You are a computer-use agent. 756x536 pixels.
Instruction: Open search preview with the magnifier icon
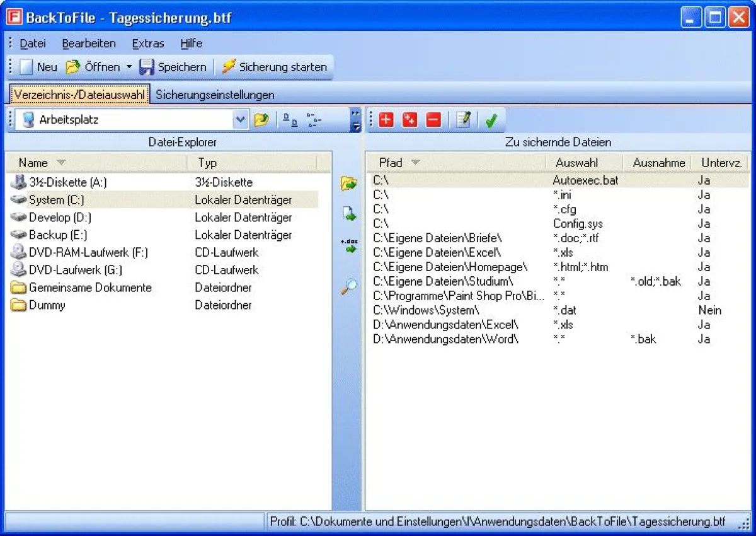348,285
